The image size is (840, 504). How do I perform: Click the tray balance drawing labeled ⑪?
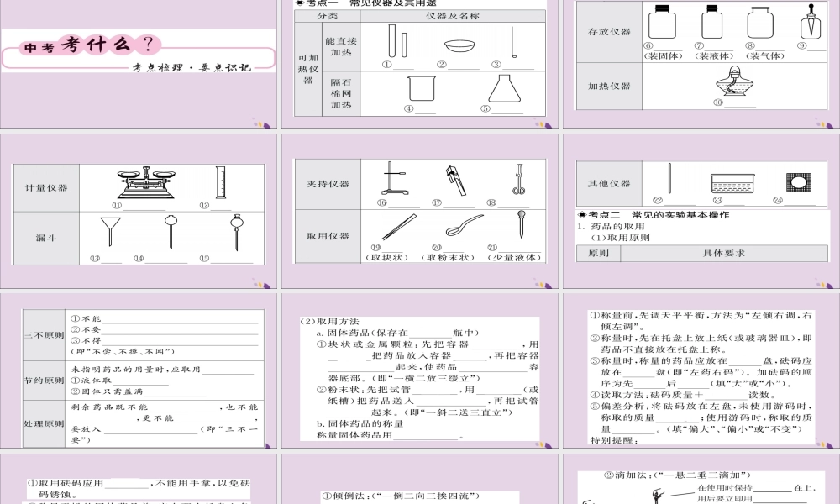pyautogui.click(x=146, y=183)
